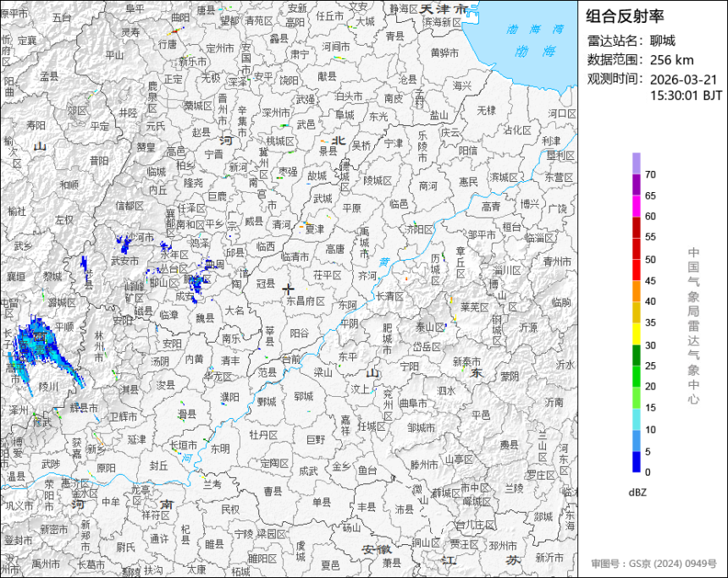Image resolution: width=728 pixels, height=578 pixels.
Task: Click the 新乐市 map label
Action: 193,61
